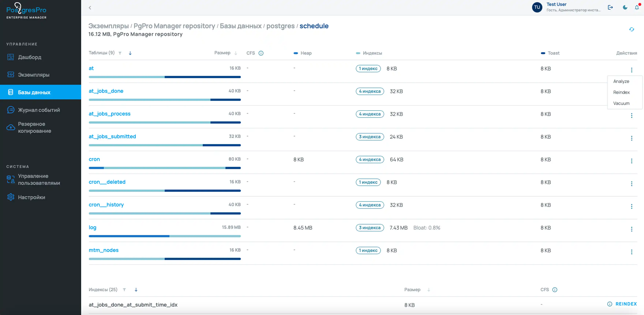Open indexes filter funnel icon

coord(124,290)
